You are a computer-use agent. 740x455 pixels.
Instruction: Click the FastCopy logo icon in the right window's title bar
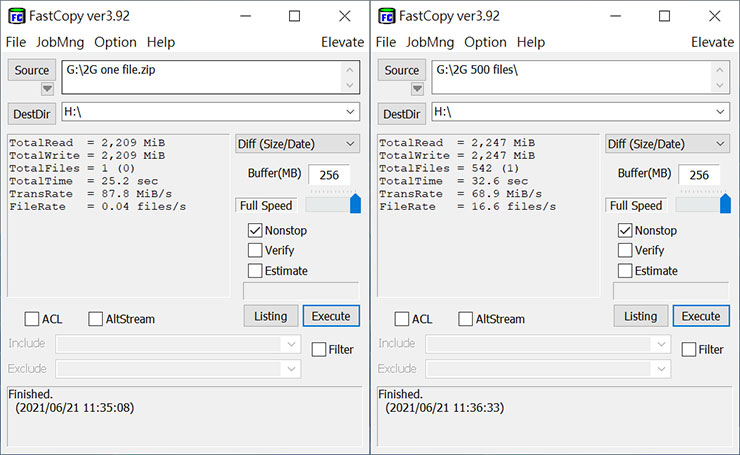[x=387, y=16]
